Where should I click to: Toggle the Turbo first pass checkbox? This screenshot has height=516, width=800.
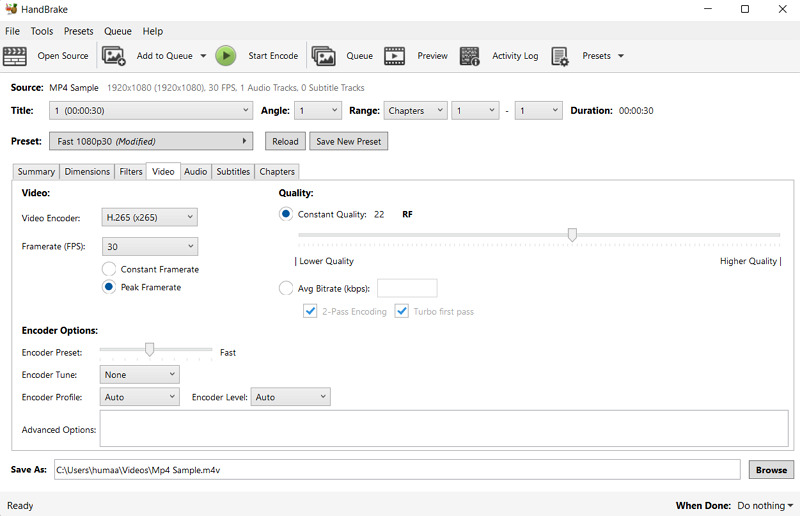402,311
